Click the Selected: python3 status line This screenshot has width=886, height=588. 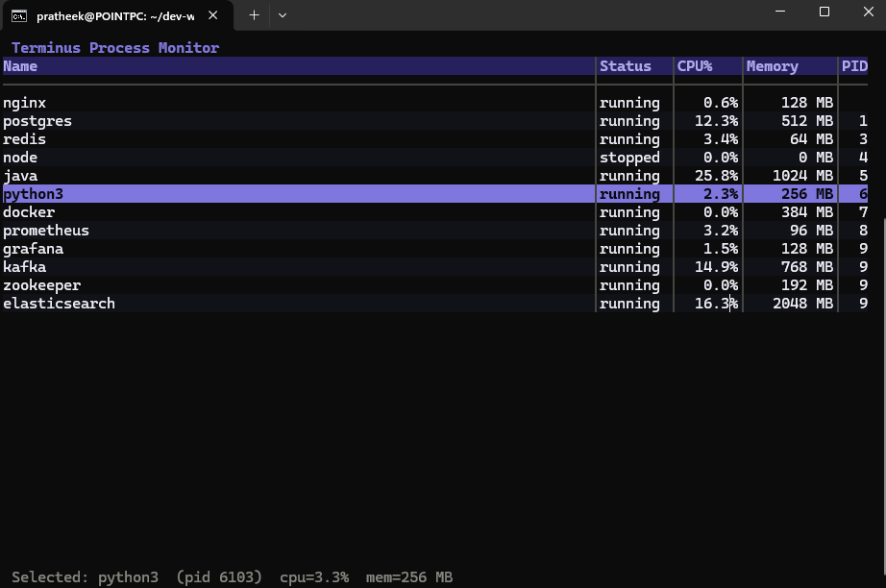[x=233, y=577]
